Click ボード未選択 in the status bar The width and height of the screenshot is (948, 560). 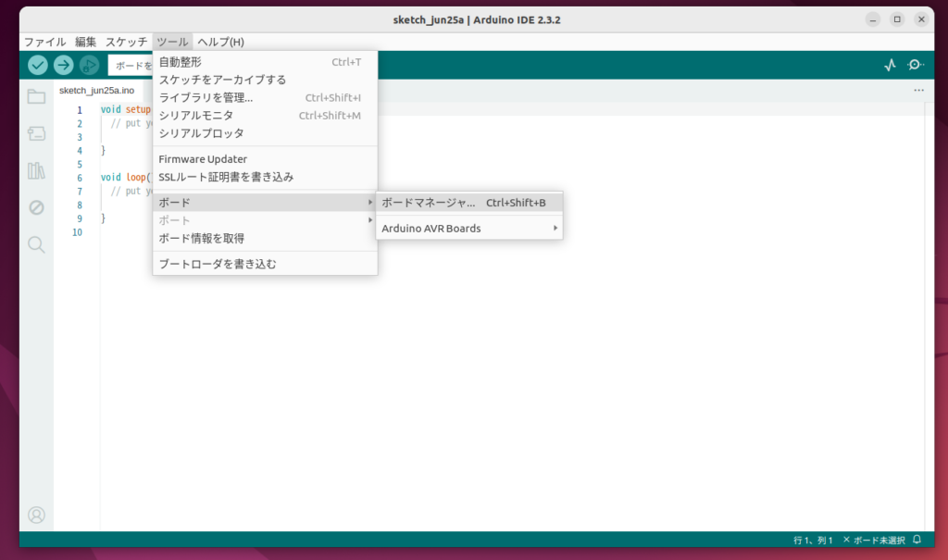pyautogui.click(x=874, y=540)
